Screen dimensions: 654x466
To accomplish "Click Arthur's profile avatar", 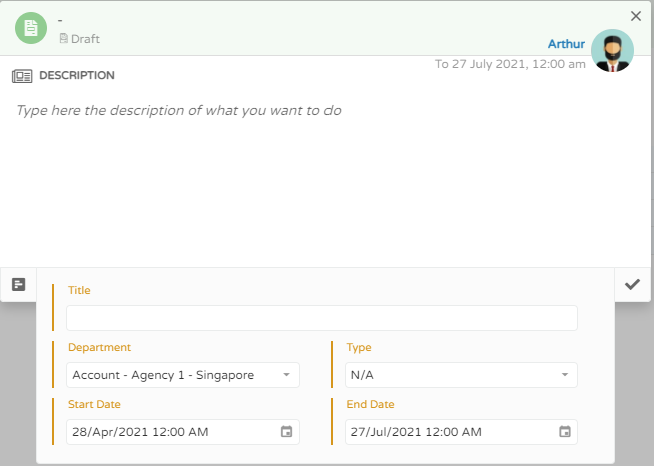I will (612, 50).
